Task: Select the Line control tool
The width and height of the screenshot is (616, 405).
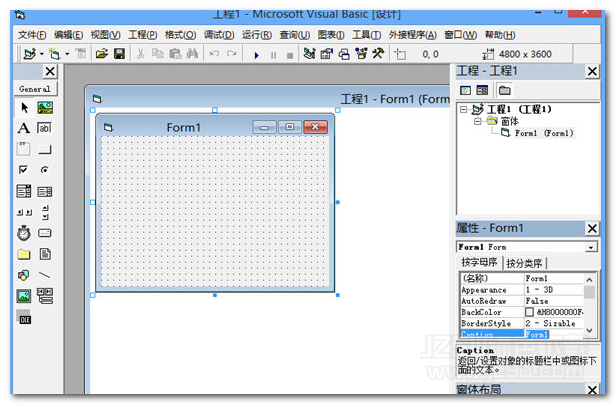Action: (x=45, y=275)
